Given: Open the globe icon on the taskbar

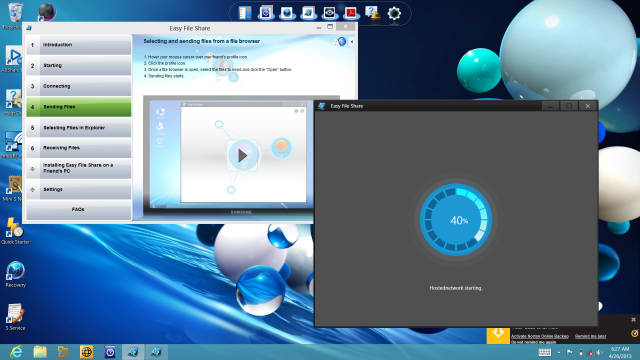Looking at the screenshot, I should (x=86, y=352).
